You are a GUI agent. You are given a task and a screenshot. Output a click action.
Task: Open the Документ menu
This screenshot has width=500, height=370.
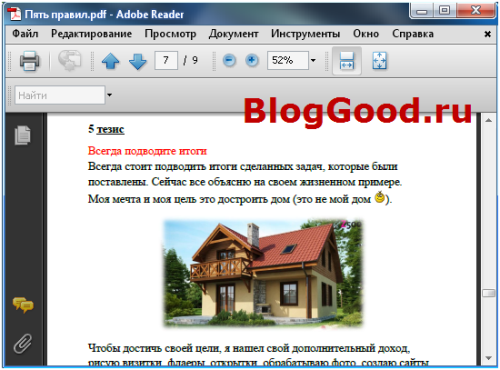233,34
